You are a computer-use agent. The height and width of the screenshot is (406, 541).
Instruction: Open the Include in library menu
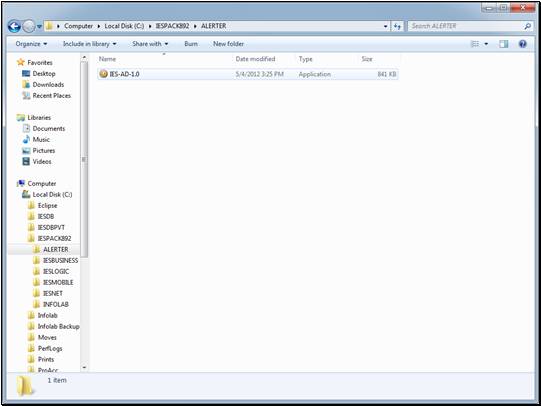pyautogui.click(x=89, y=44)
